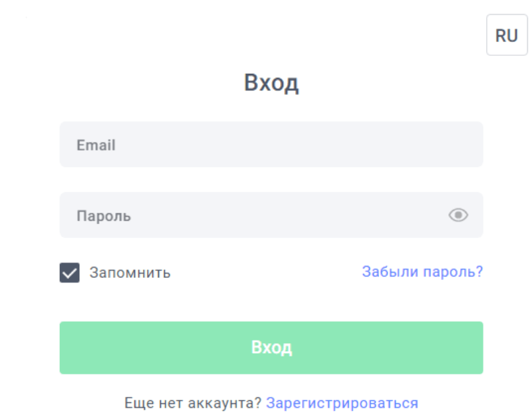Follow the Зарегистрироваться link

pyautogui.click(x=342, y=403)
